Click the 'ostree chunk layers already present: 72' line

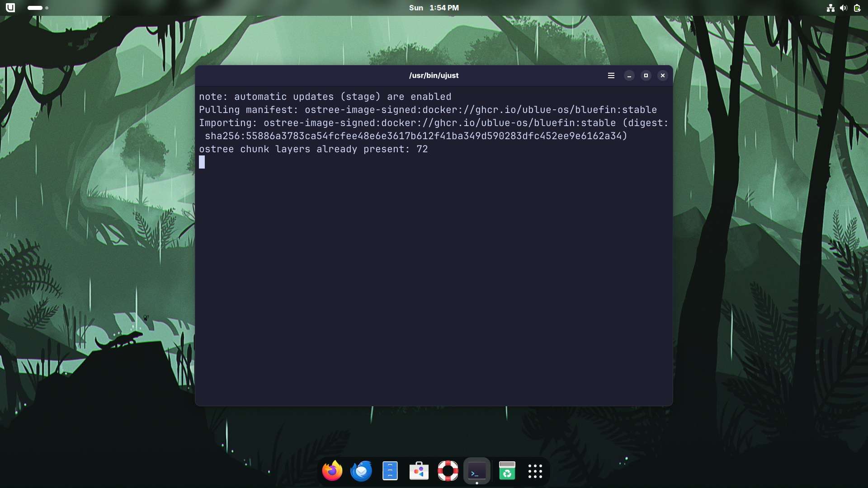(x=313, y=149)
